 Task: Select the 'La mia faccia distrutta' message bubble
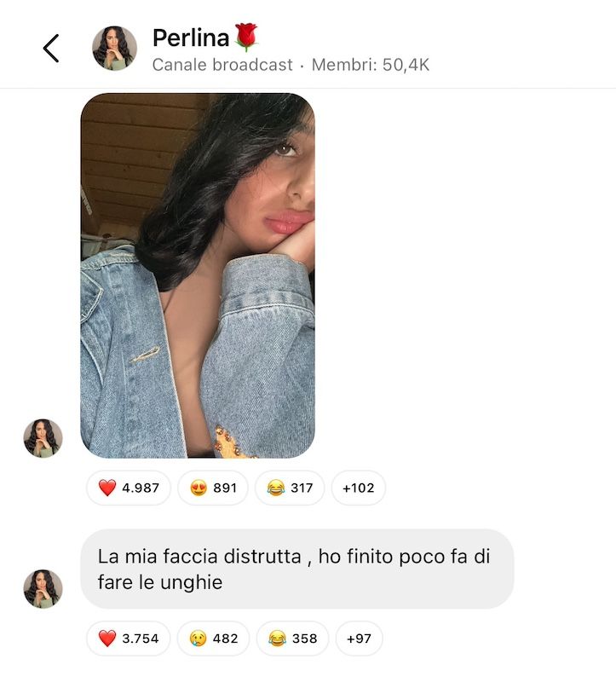coord(297,569)
